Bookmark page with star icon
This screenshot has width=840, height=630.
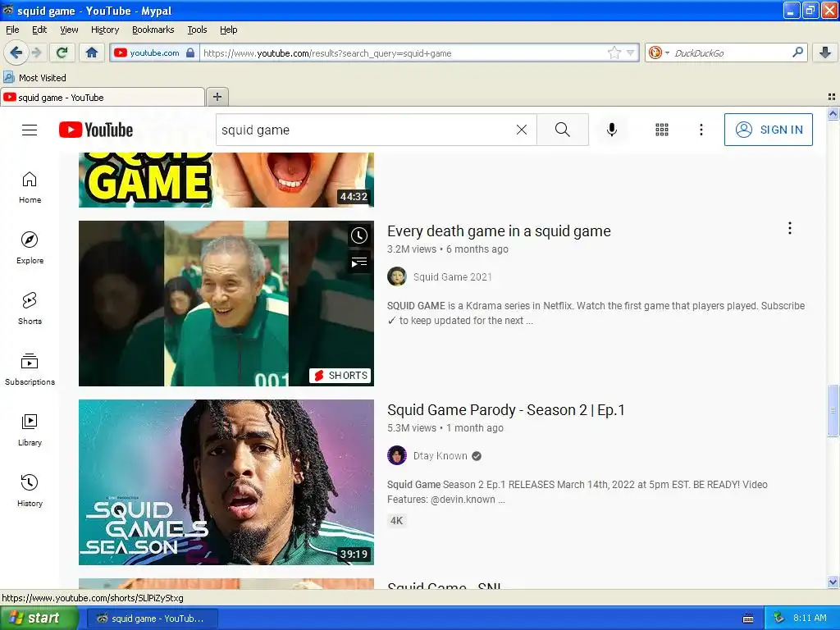(614, 52)
